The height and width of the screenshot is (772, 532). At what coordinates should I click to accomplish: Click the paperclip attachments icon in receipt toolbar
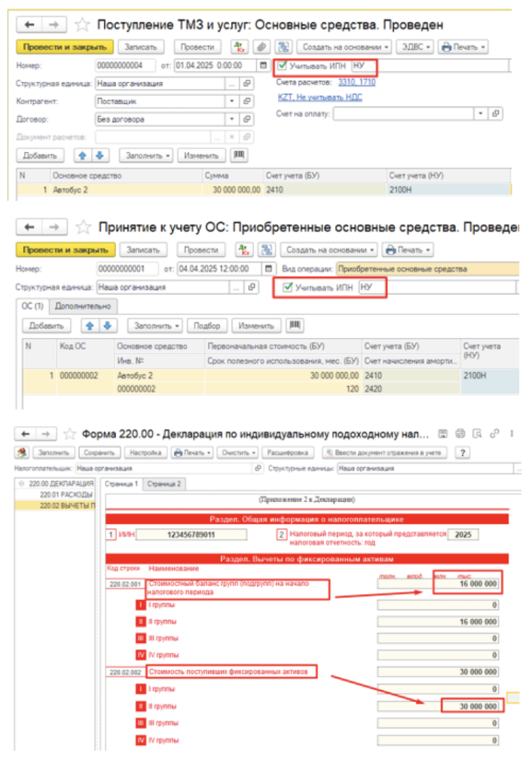[261, 47]
